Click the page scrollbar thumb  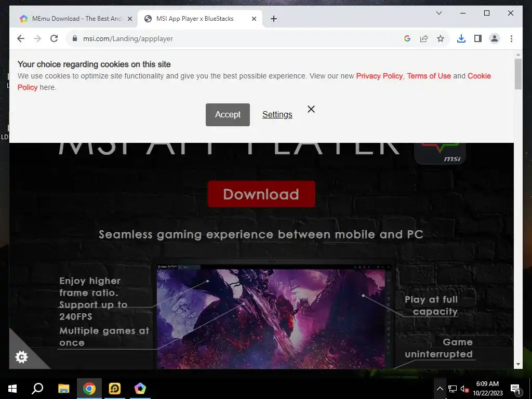[x=518, y=74]
